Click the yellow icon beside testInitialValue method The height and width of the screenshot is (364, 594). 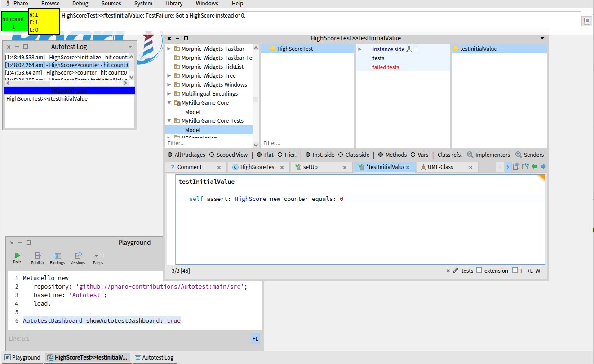(x=456, y=49)
